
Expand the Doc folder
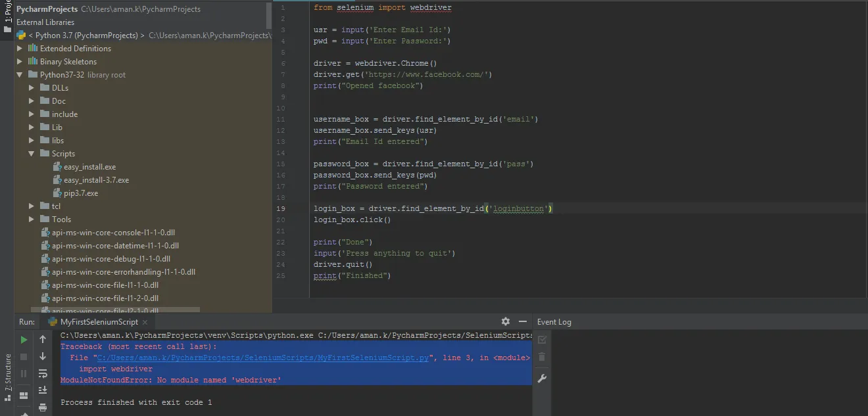[32, 101]
